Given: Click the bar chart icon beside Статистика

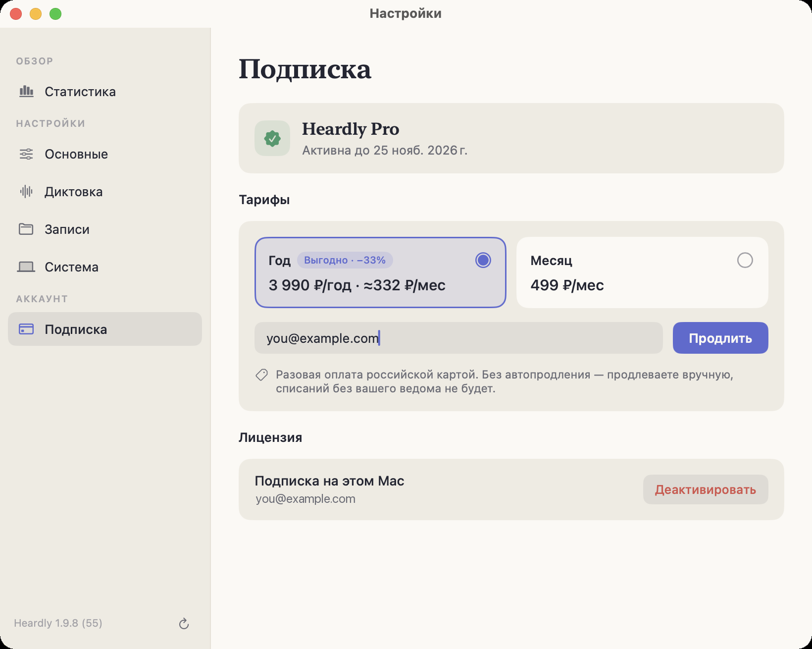Looking at the screenshot, I should (x=26, y=92).
